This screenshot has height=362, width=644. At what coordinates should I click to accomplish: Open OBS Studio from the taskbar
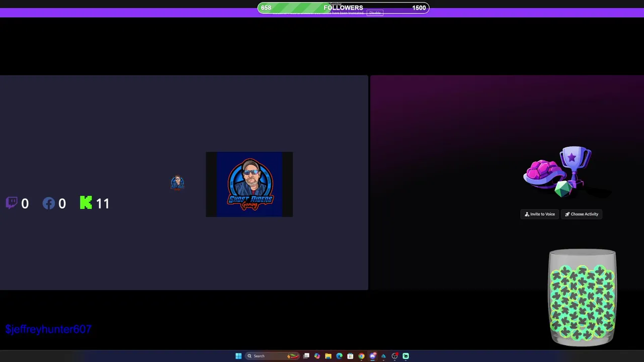pyautogui.click(x=395, y=356)
